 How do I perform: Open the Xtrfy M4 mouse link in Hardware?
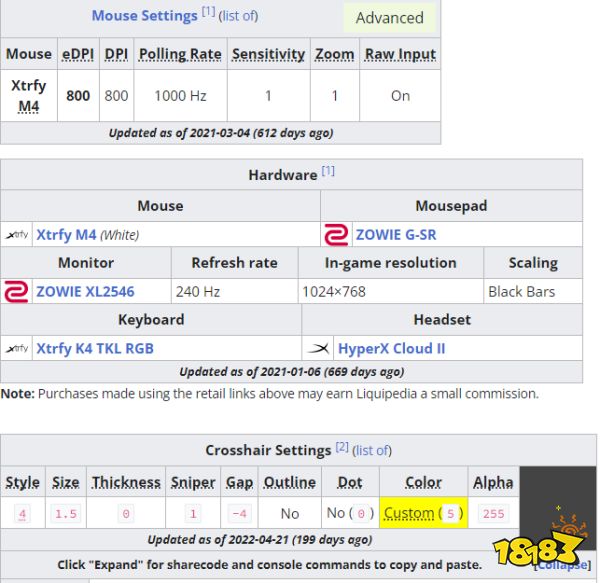click(66, 235)
